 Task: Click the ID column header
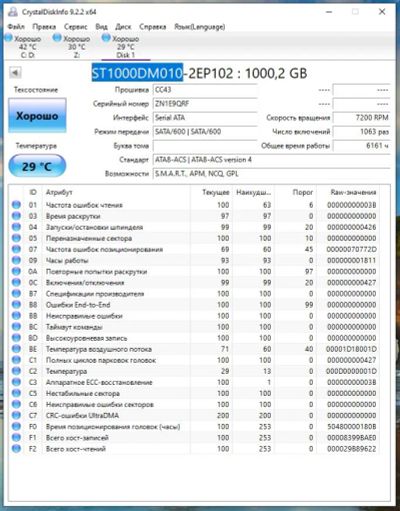tap(33, 192)
